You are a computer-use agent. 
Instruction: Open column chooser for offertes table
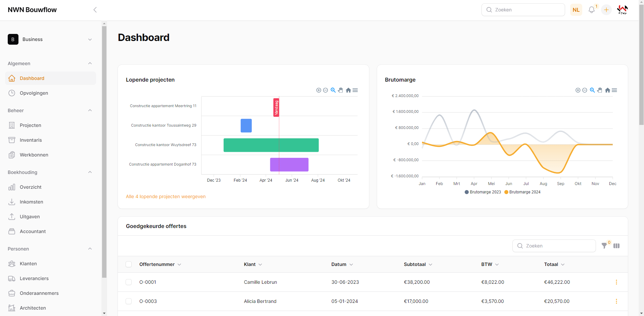coord(616,246)
